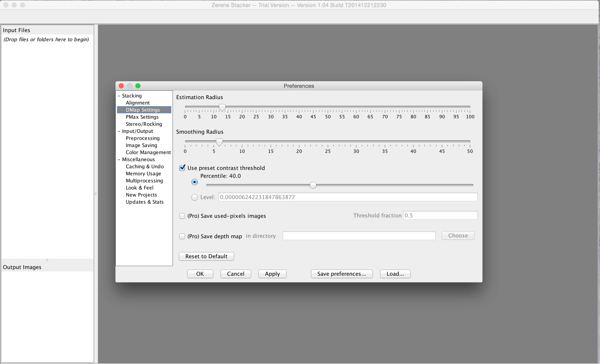The width and height of the screenshot is (600, 364).
Task: Click the Output Images panel header
Action: point(48,267)
